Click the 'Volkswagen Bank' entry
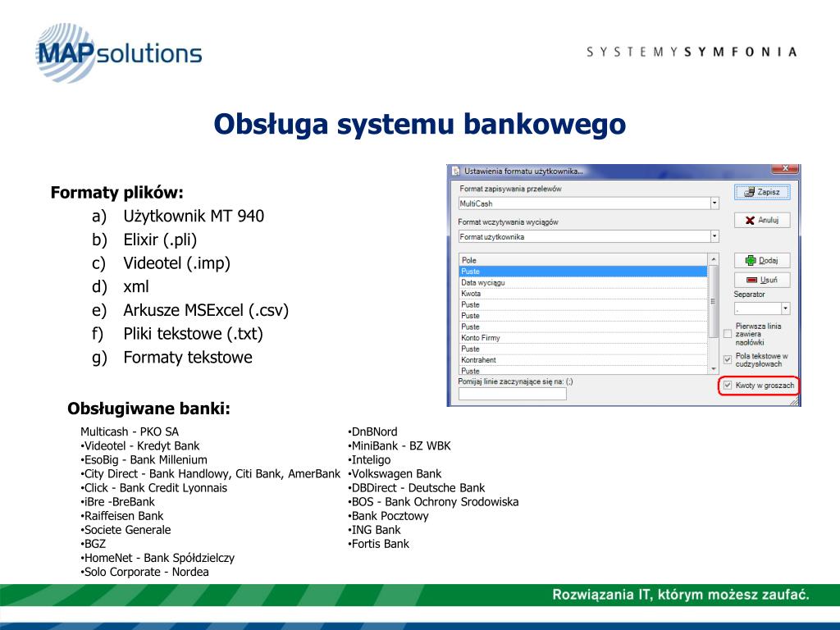840x630 pixels. [x=395, y=473]
